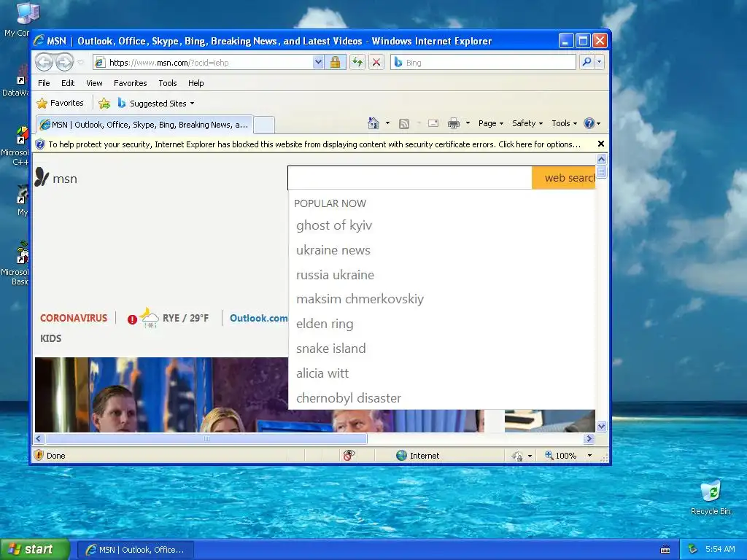Open the CORONAVIRUS link

[x=74, y=318]
